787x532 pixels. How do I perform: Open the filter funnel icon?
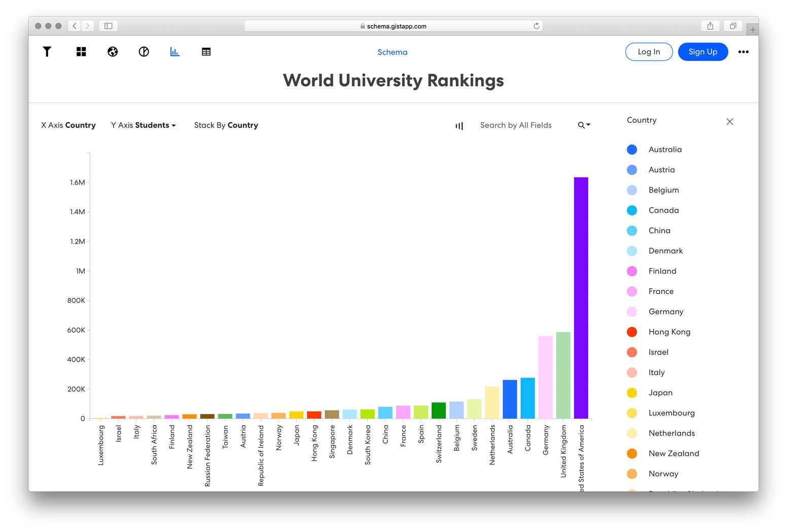(47, 52)
